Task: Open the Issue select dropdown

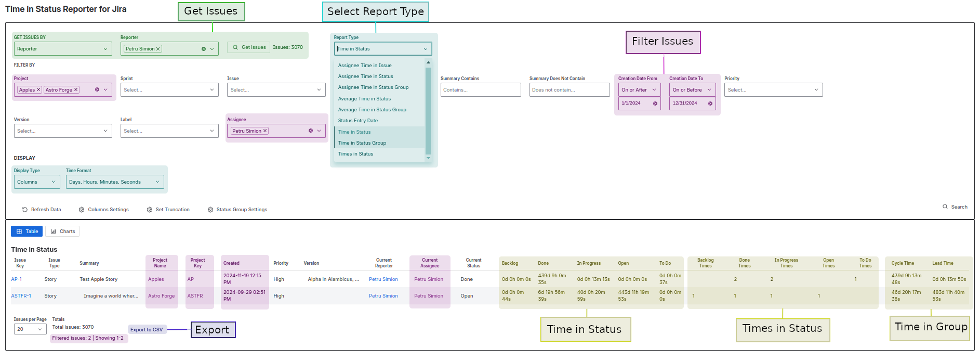Action: coord(276,90)
